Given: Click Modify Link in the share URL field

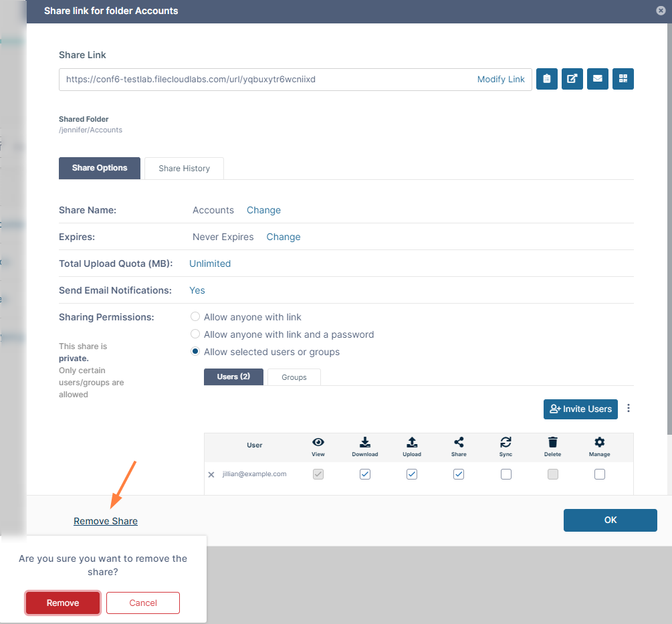Looking at the screenshot, I should click(x=501, y=80).
